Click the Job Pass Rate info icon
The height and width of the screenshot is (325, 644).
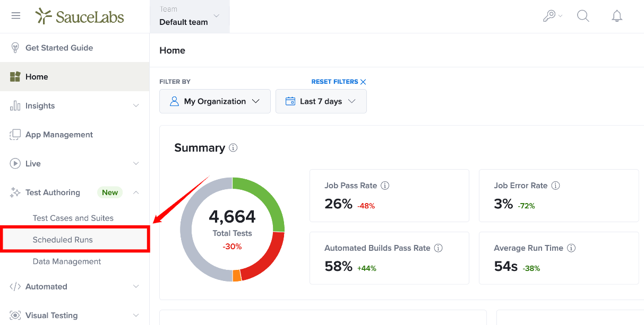pos(385,186)
